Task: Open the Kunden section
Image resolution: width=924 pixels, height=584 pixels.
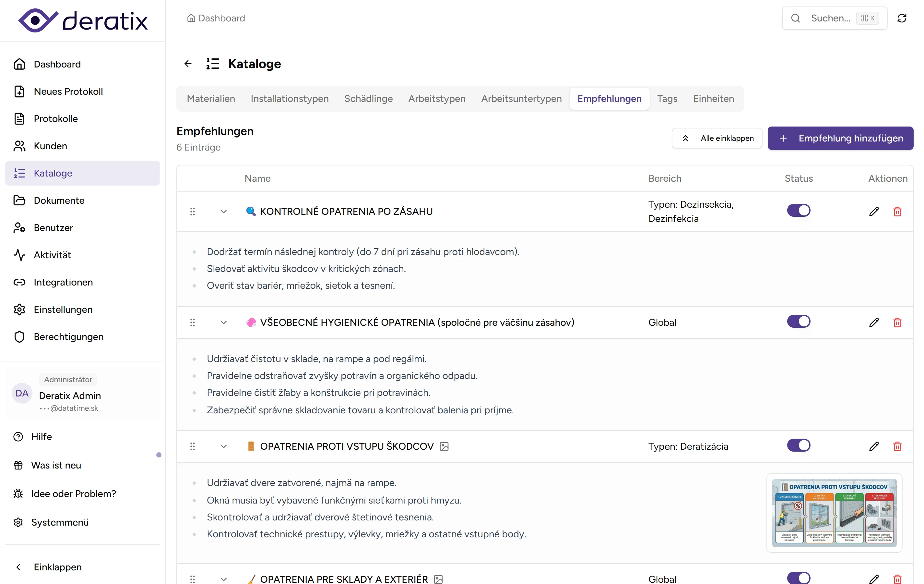Action: coord(50,146)
